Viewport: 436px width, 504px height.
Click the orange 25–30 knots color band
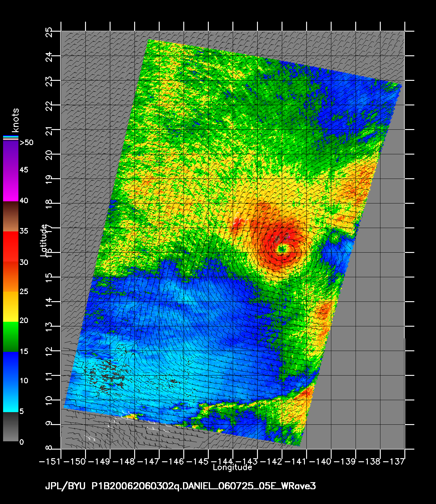(11, 277)
